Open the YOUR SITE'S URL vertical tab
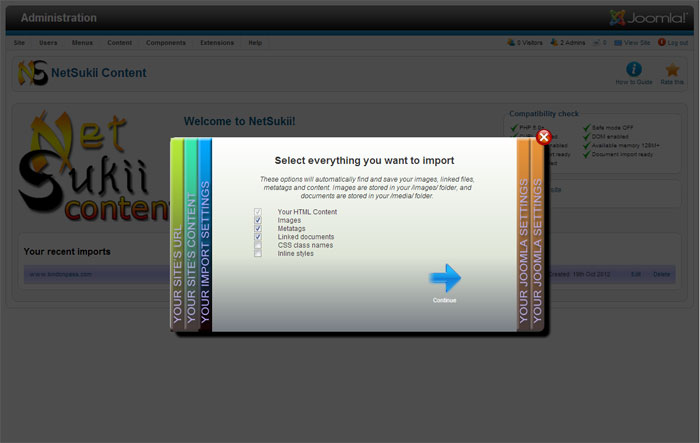This screenshot has width=700, height=443. point(177,234)
